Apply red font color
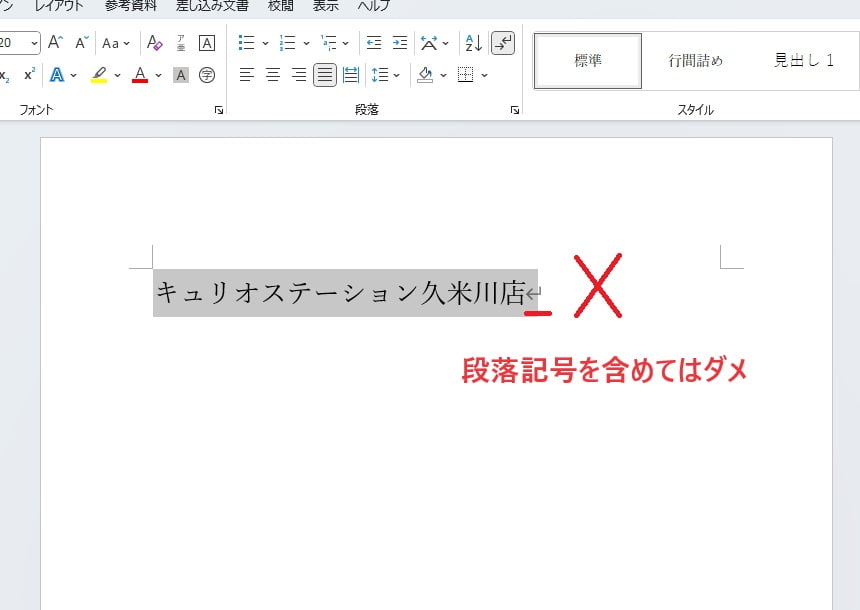 click(140, 75)
